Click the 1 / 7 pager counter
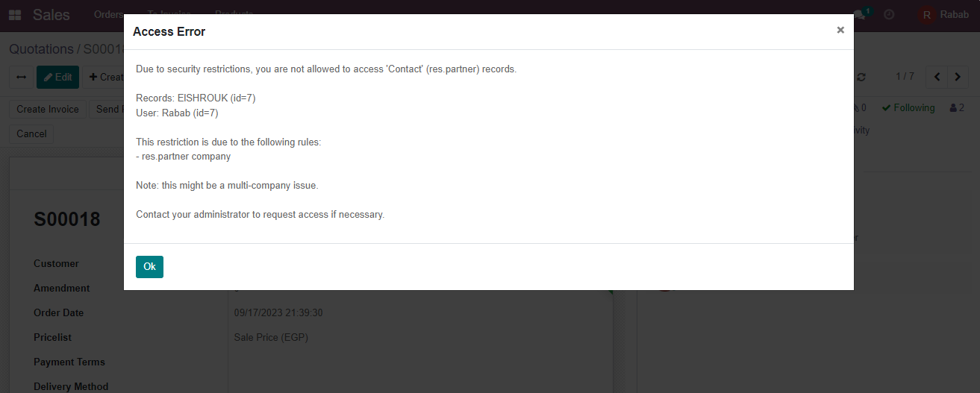This screenshot has height=393, width=980. point(905,77)
